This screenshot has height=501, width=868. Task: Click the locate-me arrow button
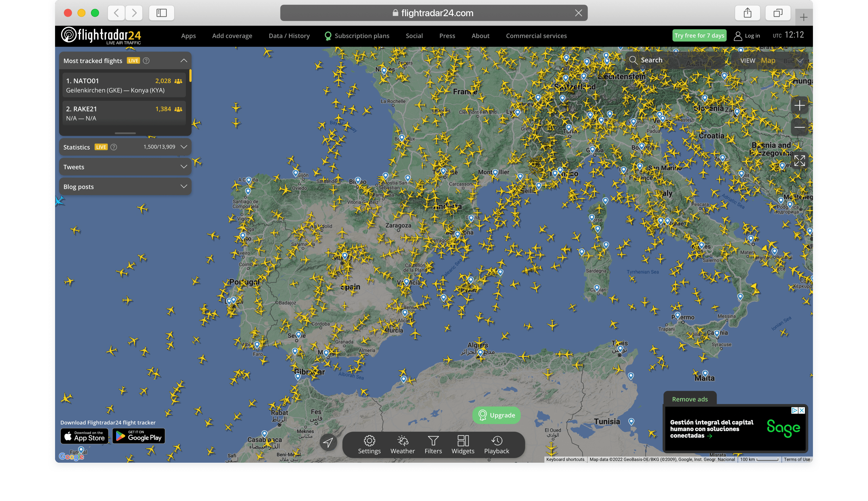pos(328,442)
